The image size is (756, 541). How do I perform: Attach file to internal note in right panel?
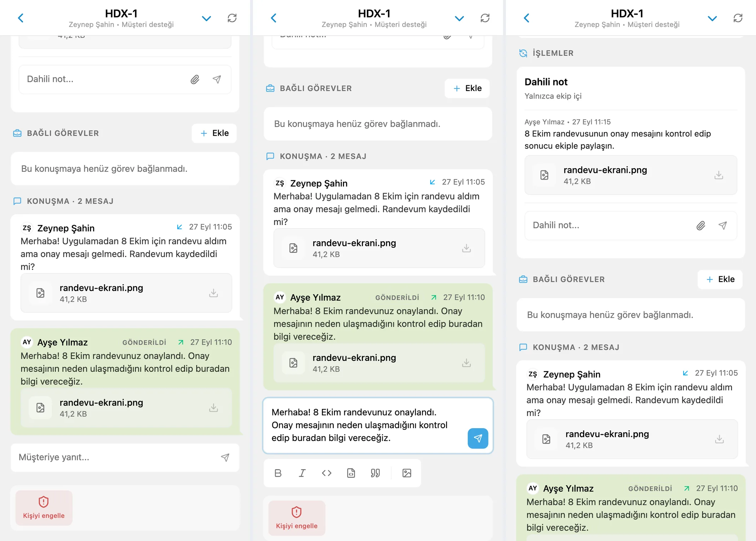[x=701, y=225]
